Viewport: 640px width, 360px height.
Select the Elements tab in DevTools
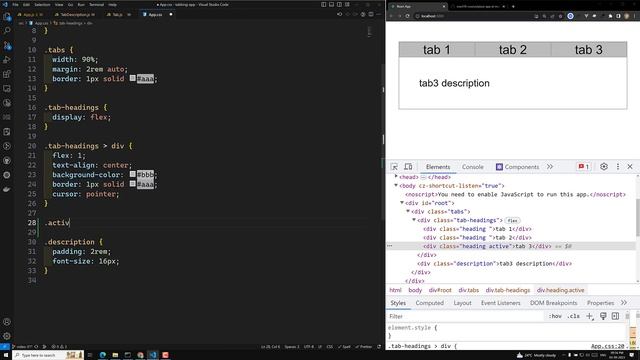pyautogui.click(x=438, y=167)
